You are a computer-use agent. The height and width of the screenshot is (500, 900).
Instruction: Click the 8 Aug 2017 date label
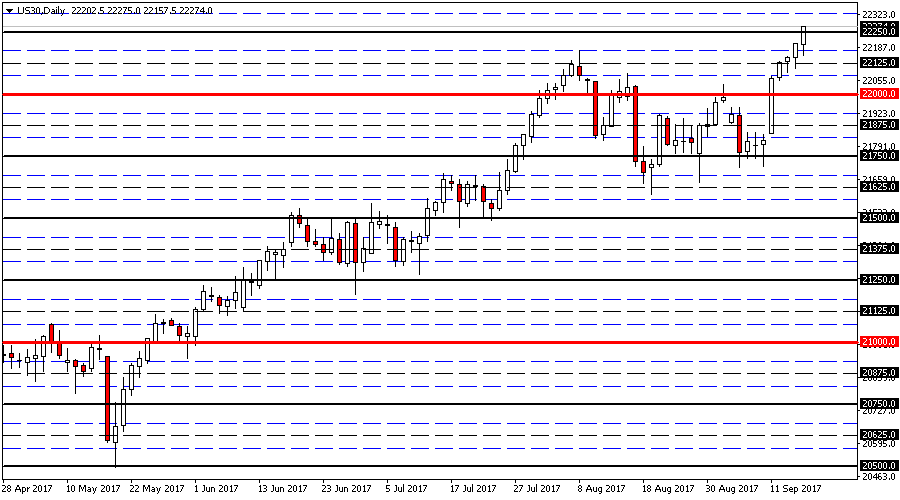click(603, 489)
